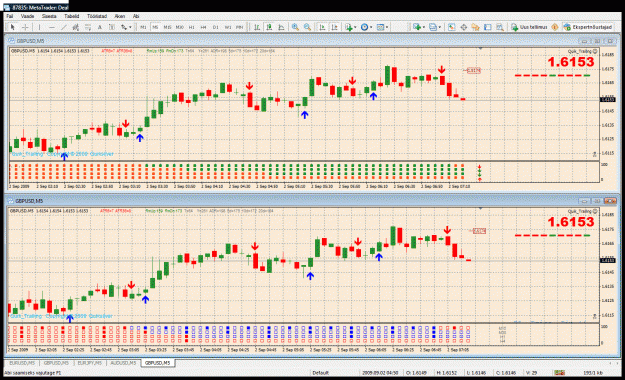The height and width of the screenshot is (380, 625).
Task: Switch to the AUDUSD,M5 chart tab
Action: (123, 363)
